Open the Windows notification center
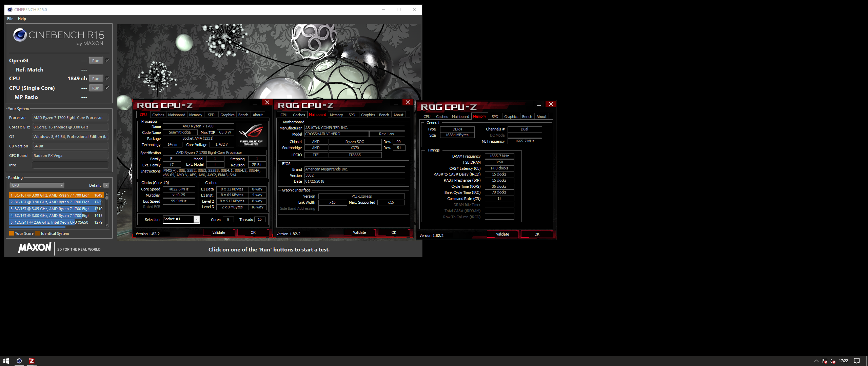Image resolution: width=868 pixels, height=366 pixels. 857,361
